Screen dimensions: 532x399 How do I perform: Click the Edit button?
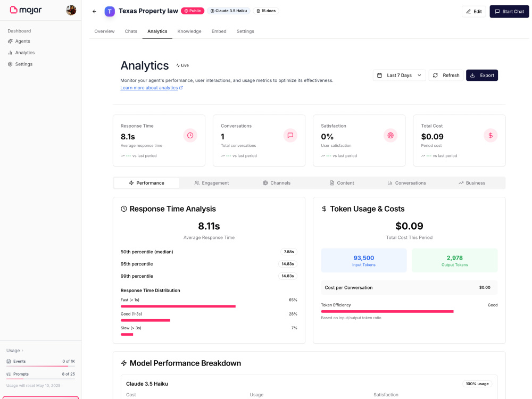[473, 12]
